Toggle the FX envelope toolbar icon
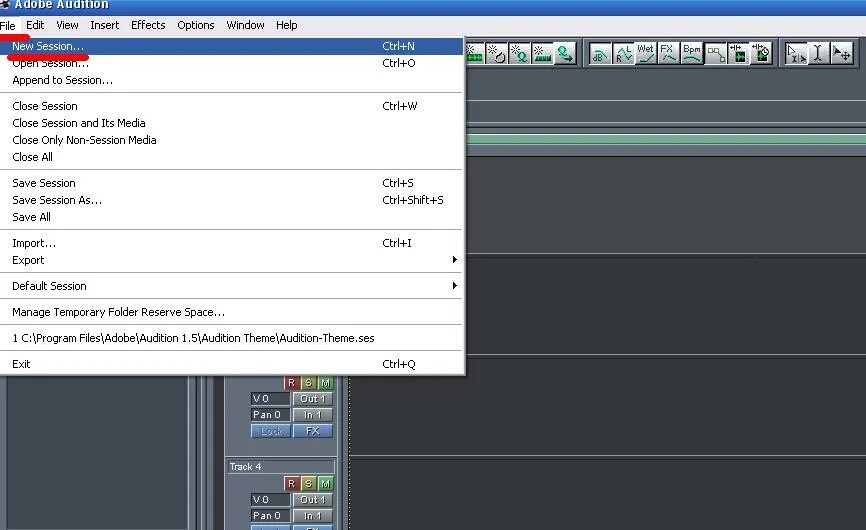The image size is (866, 530). pos(668,54)
